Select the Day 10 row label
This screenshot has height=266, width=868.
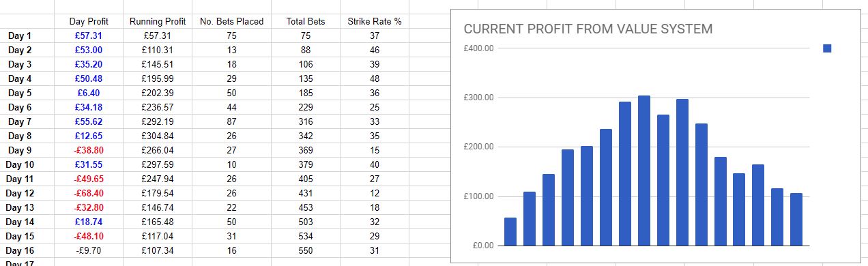coord(20,164)
